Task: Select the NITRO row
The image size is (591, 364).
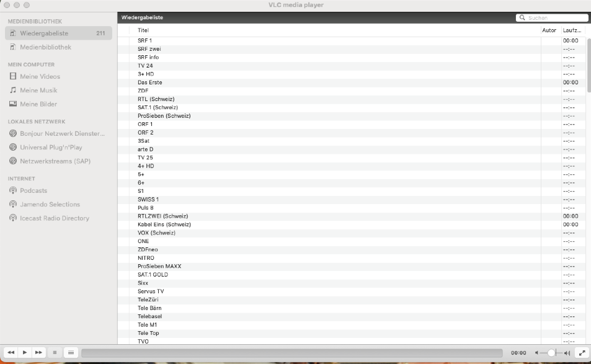Action: 352,258
